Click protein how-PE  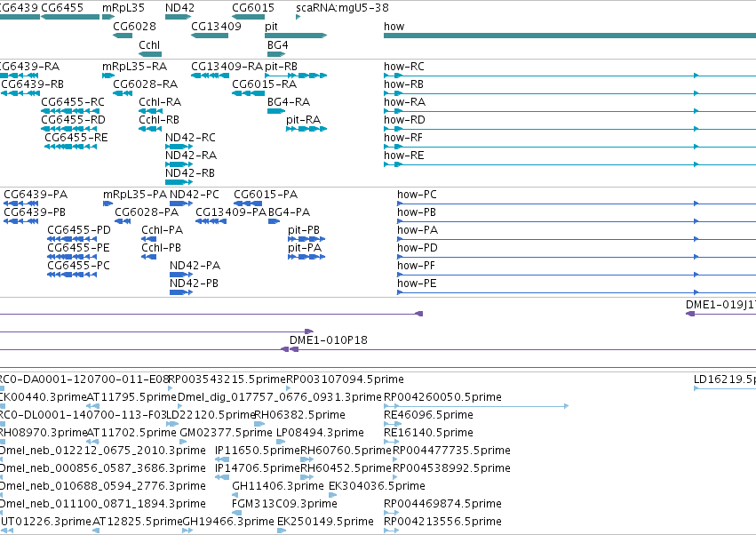tap(417, 283)
